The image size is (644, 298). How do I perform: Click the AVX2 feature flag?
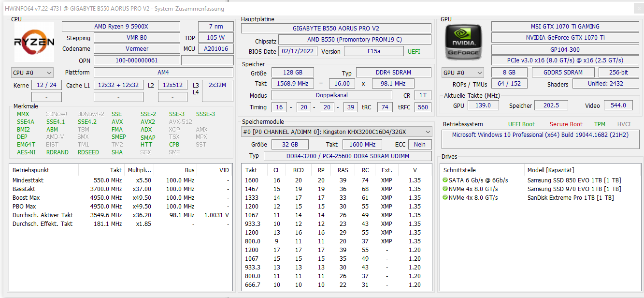[148, 122]
